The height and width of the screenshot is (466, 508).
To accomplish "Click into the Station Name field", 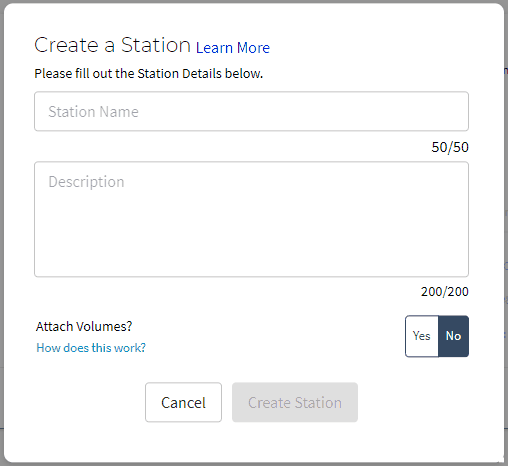I will (251, 111).
